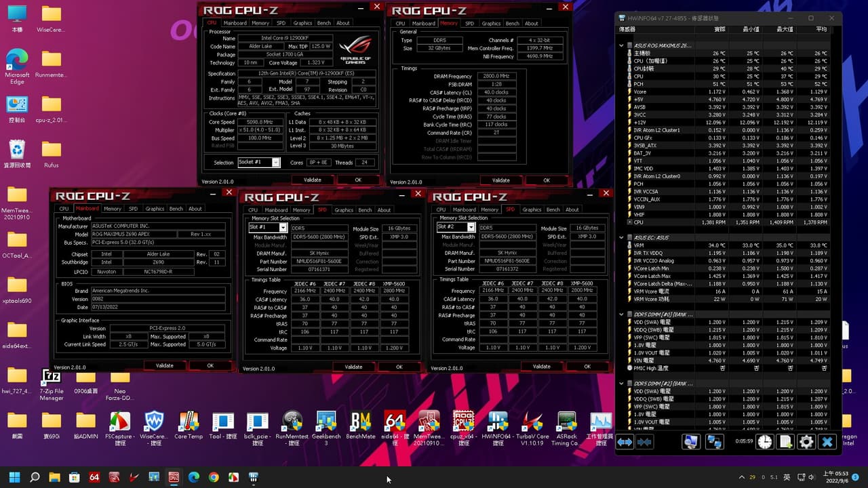The width and height of the screenshot is (868, 488).
Task: Click HWiNFO network computers icon
Action: click(714, 442)
